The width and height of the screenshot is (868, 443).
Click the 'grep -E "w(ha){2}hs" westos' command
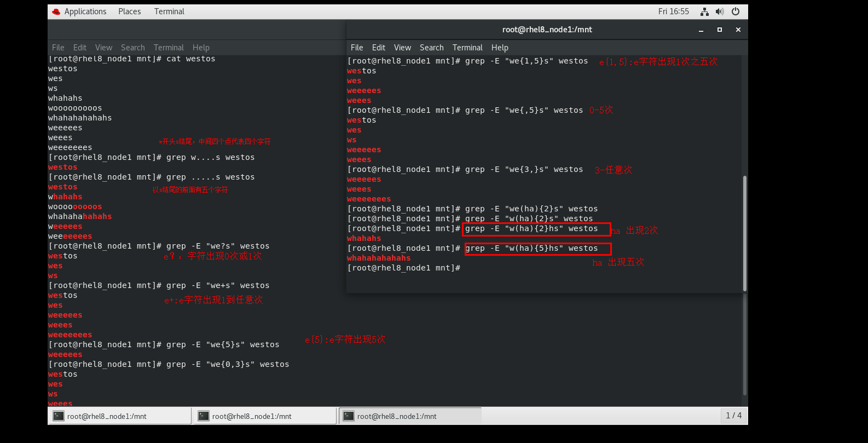(531, 228)
